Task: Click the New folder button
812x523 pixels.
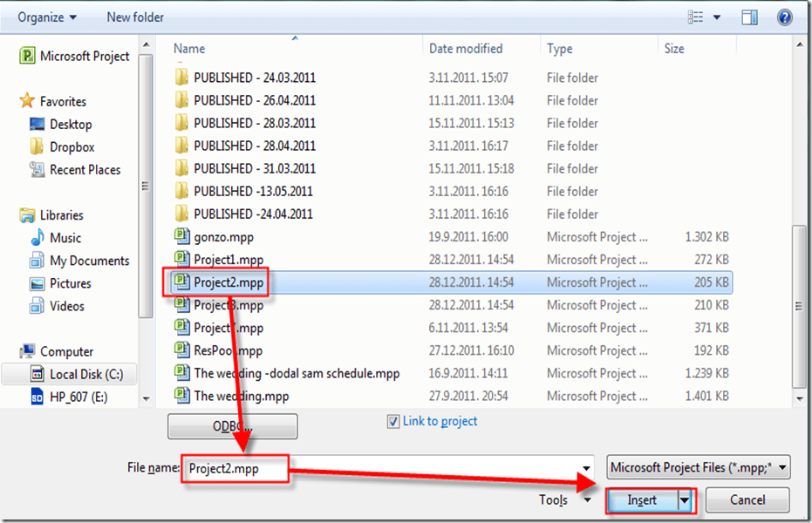Action: pyautogui.click(x=135, y=17)
